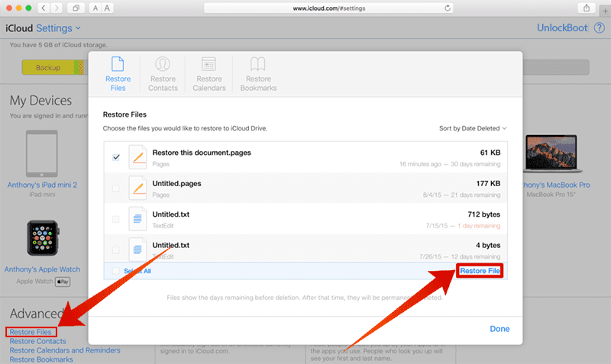Decrease text size with small A button
This screenshot has height=364, width=611.
click(95, 8)
